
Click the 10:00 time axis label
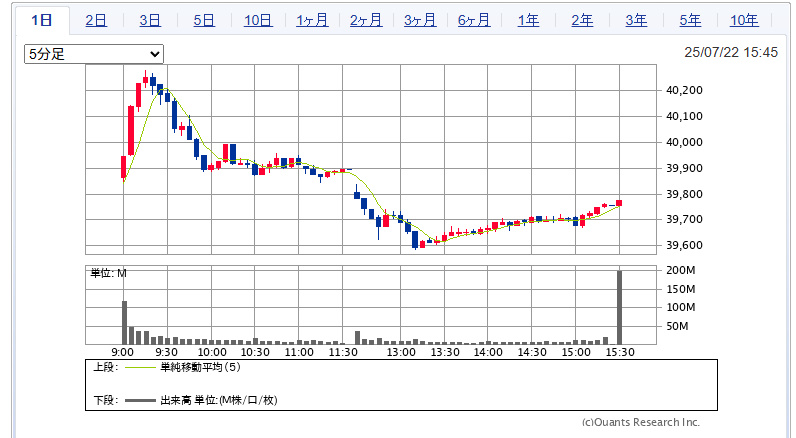212,352
